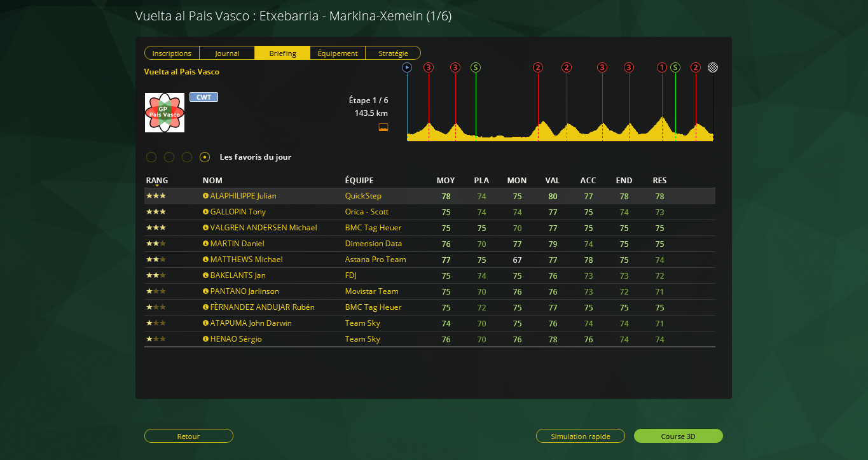Click the Movistar Team team name
The image size is (868, 460).
372,291
